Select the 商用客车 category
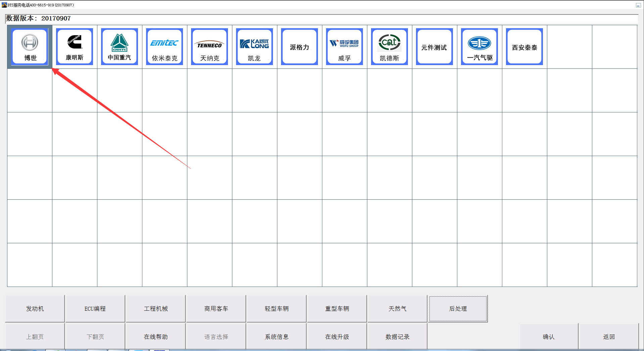644x351 pixels. point(216,309)
